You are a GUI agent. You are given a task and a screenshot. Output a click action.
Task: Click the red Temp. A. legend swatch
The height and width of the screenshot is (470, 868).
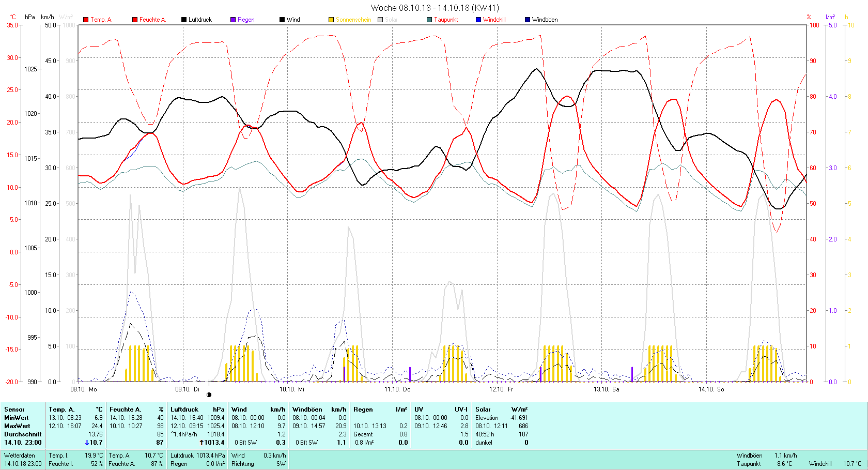tap(86, 20)
